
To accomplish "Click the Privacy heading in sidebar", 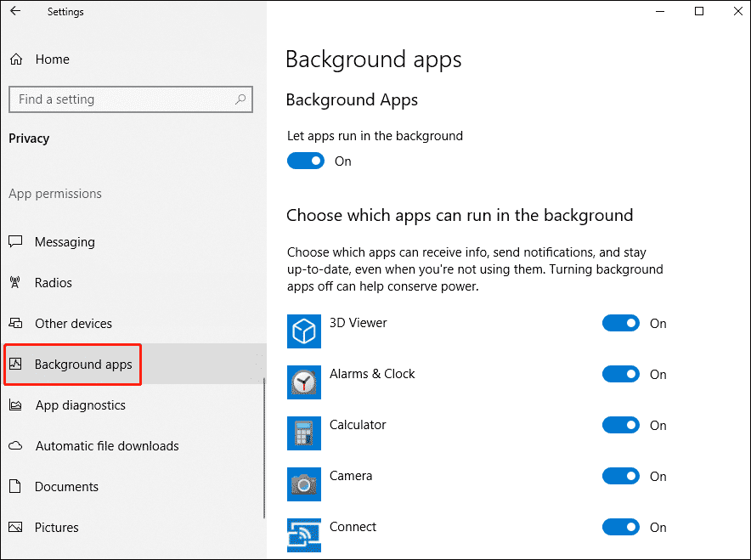I will click(29, 139).
